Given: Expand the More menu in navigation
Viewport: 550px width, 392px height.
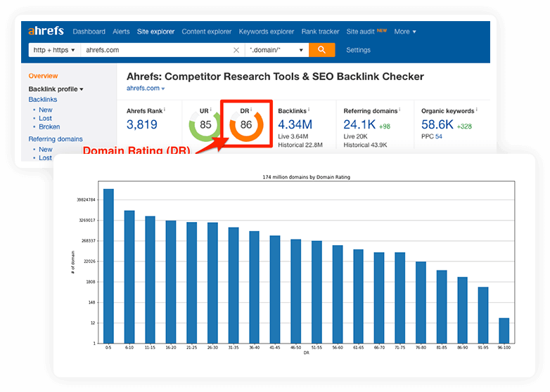Looking at the screenshot, I should 405,32.
